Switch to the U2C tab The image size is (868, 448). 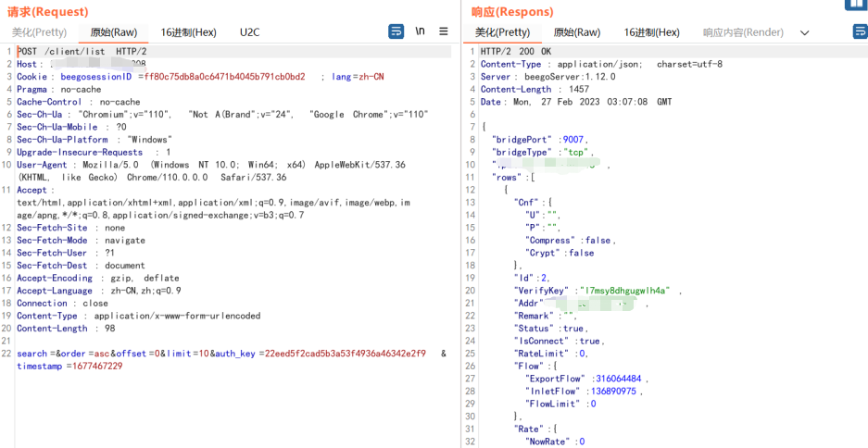click(x=249, y=32)
